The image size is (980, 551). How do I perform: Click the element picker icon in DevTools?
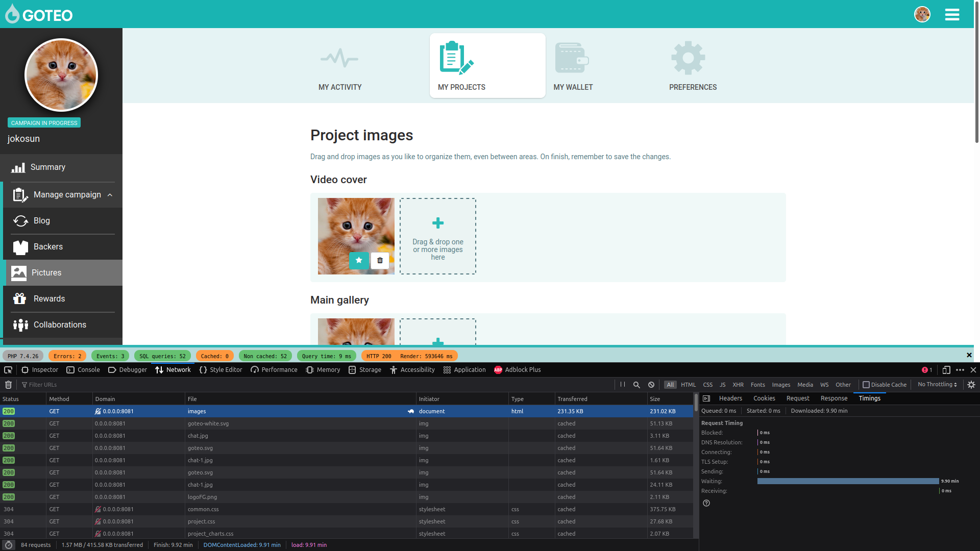point(8,370)
